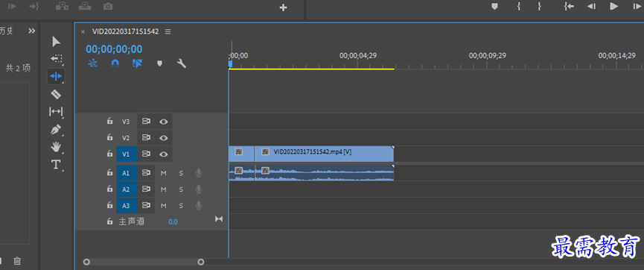
Task: Toggle insert sequences as nests option
Action: 93,63
